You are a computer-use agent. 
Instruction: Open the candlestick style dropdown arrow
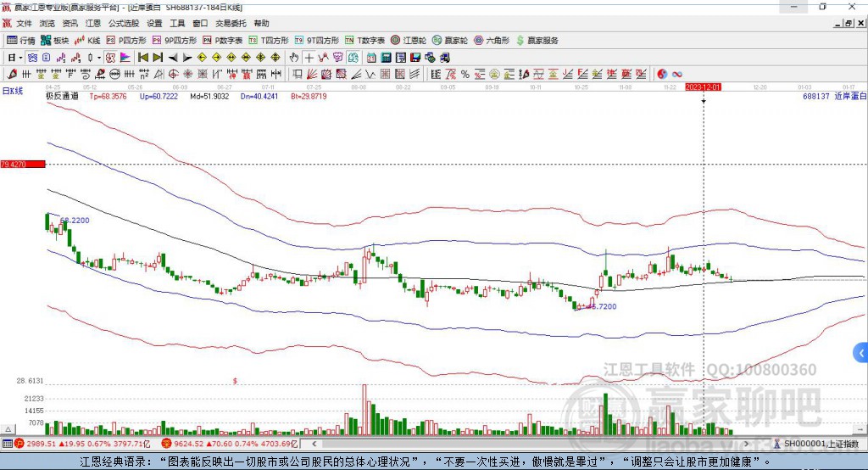coord(99,58)
